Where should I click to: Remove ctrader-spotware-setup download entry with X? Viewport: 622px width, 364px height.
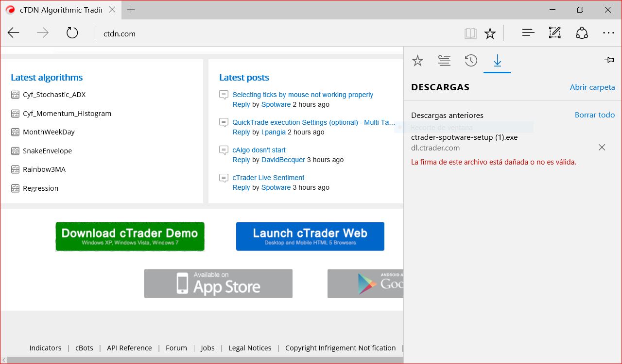point(602,147)
